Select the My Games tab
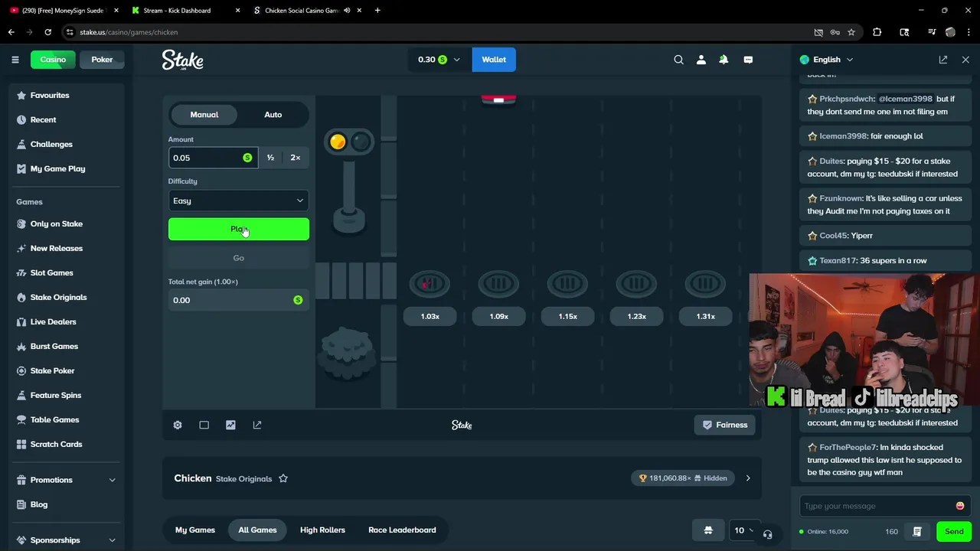Viewport: 980px width, 551px height. (195, 530)
